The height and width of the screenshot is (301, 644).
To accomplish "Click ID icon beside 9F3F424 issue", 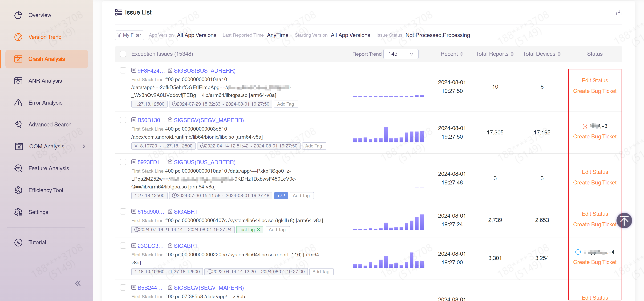I will point(134,71).
